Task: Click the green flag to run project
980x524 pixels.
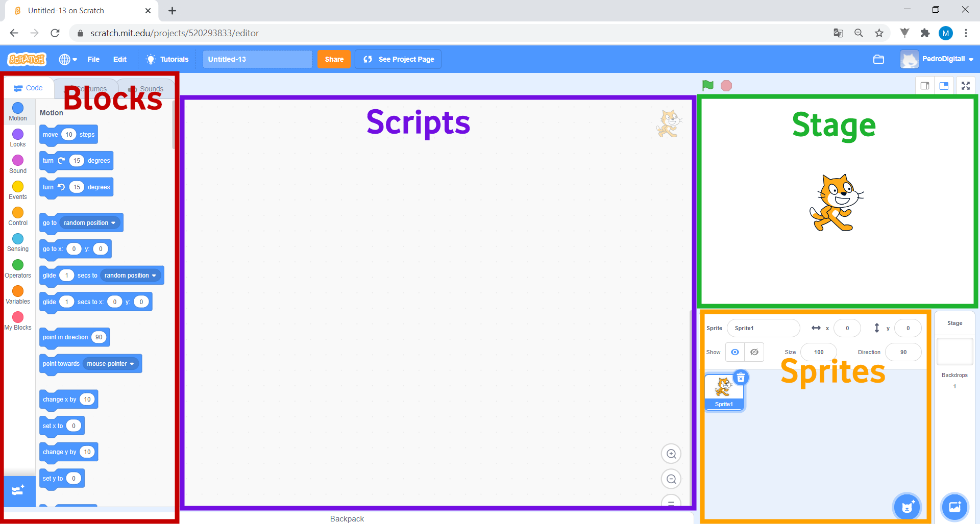Action: click(x=708, y=86)
